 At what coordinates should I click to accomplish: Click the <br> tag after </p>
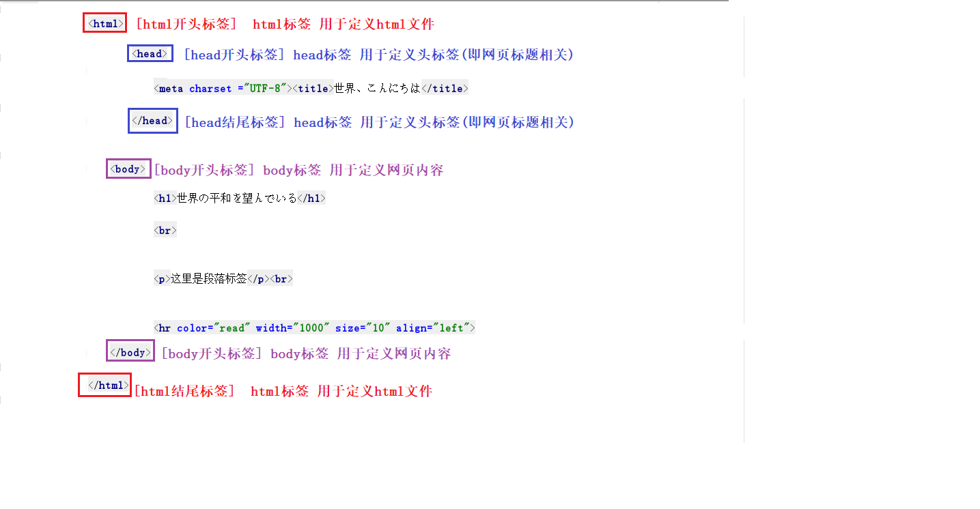281,279
